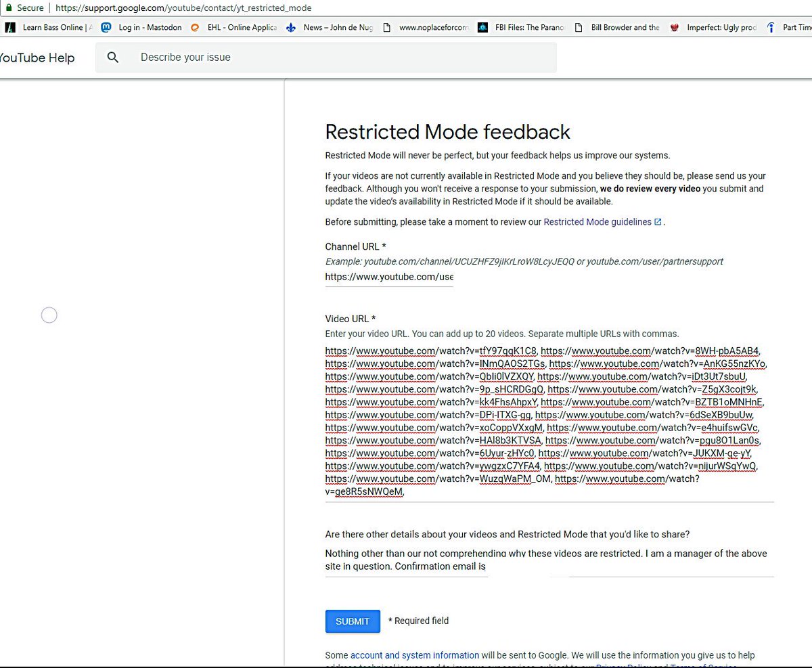Screen dimensions: 812x668
Task: Select the address bar URL
Action: (184, 8)
